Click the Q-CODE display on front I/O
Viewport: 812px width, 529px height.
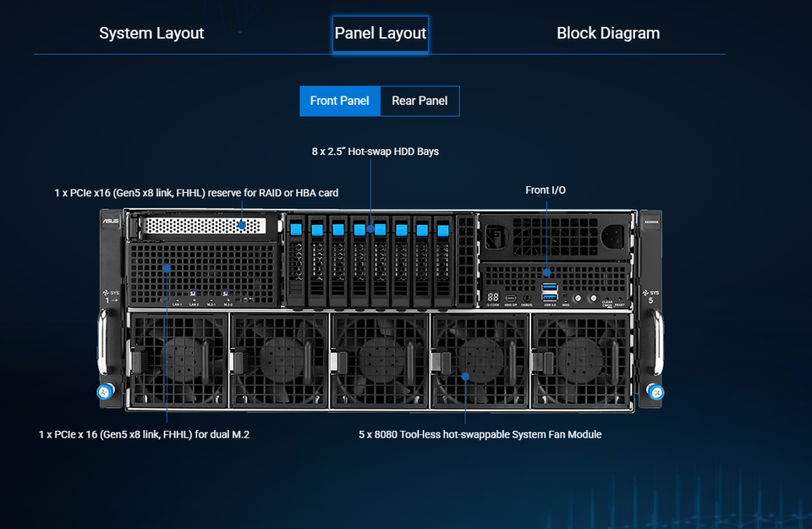tap(493, 297)
